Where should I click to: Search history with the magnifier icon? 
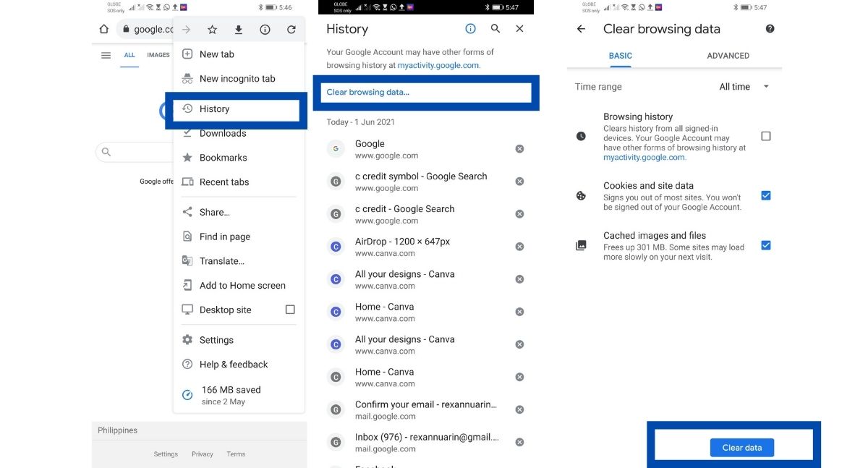click(495, 29)
